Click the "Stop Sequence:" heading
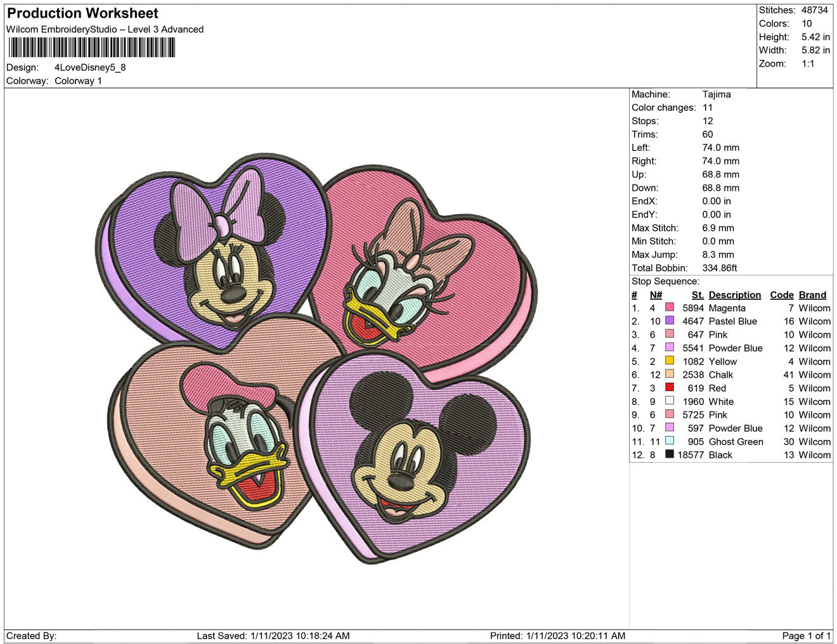Image resolution: width=837 pixels, height=644 pixels. pos(665,281)
